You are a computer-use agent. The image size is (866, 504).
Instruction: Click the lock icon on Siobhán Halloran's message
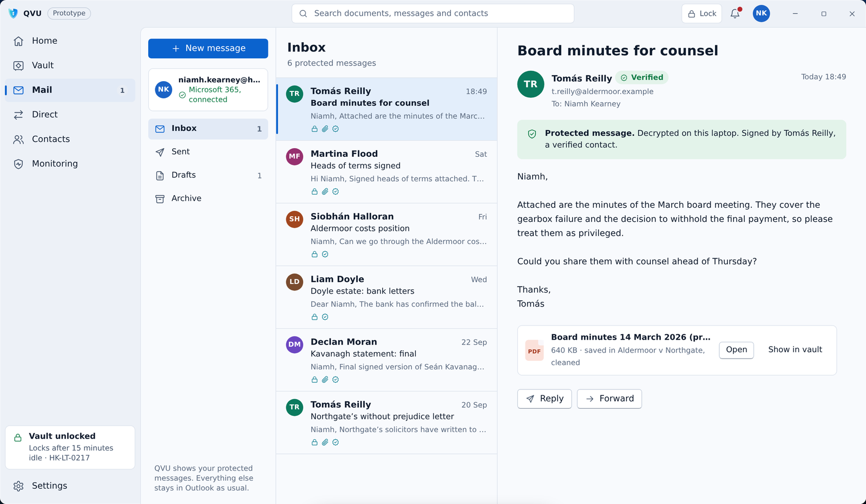click(314, 254)
